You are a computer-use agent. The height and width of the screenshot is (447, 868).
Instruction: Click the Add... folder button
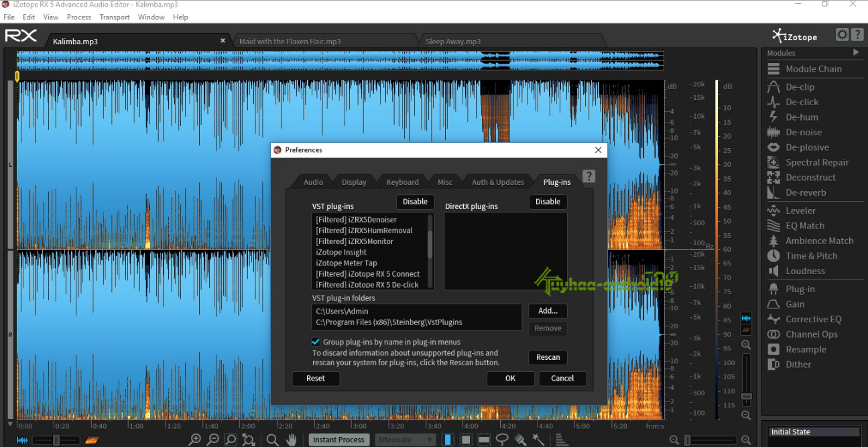(548, 311)
